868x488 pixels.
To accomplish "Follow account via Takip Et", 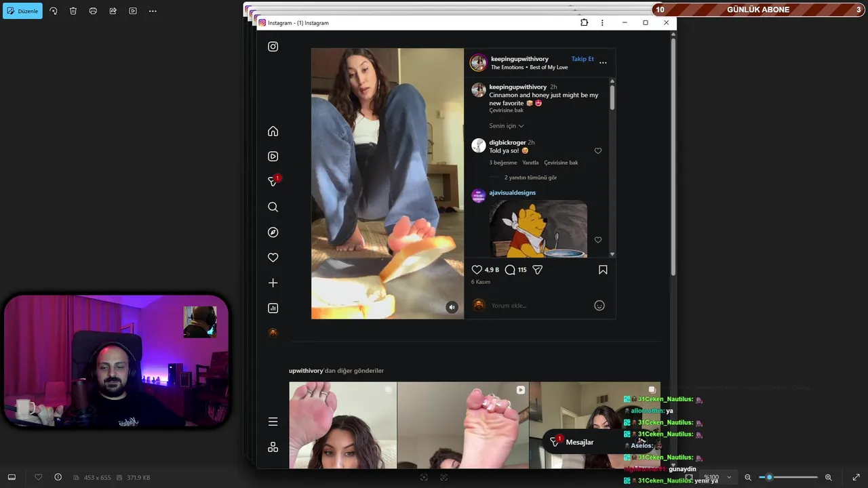I will tap(583, 59).
